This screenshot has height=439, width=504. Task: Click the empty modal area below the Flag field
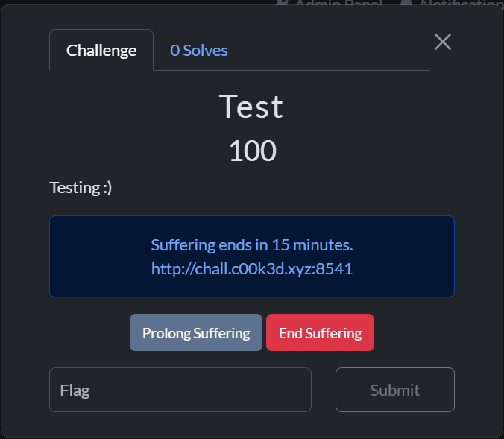(x=252, y=423)
